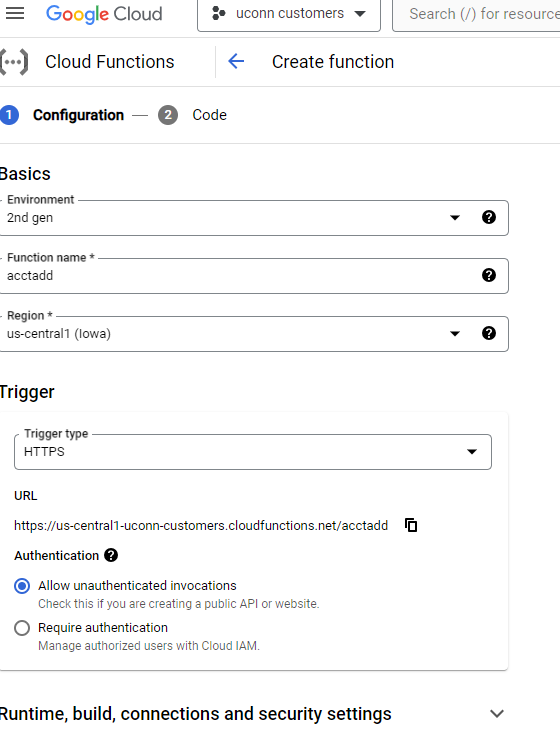Copy the function URL to clipboard

[411, 525]
